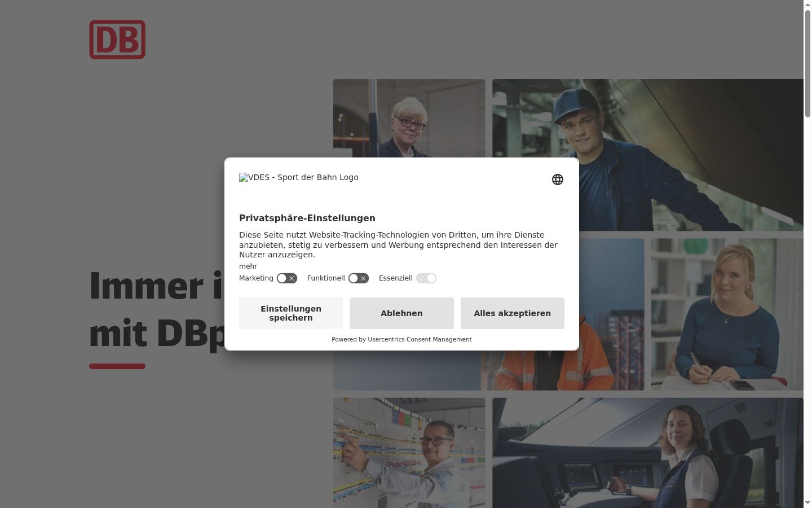Click Einstellungen speichern button
The width and height of the screenshot is (812, 508).
(x=291, y=313)
